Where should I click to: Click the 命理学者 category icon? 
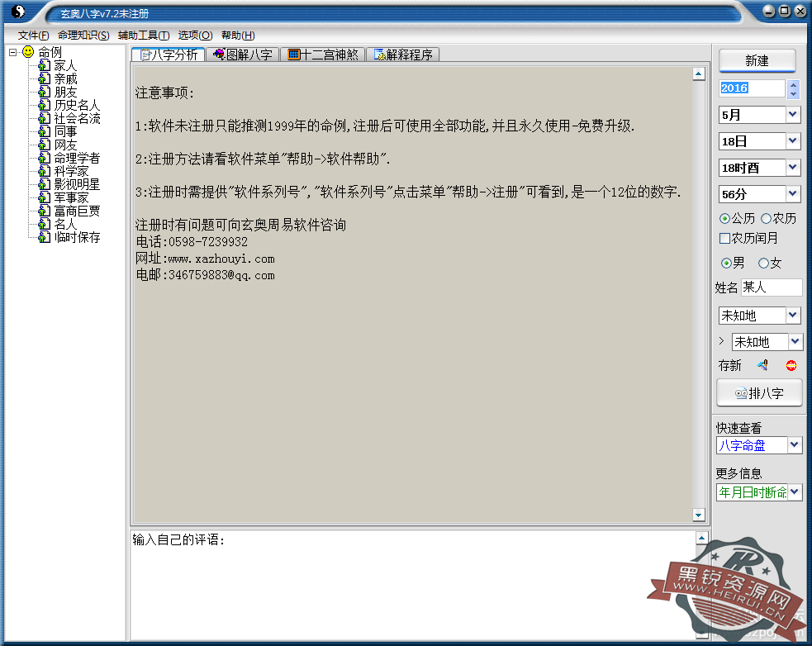pos(45,158)
